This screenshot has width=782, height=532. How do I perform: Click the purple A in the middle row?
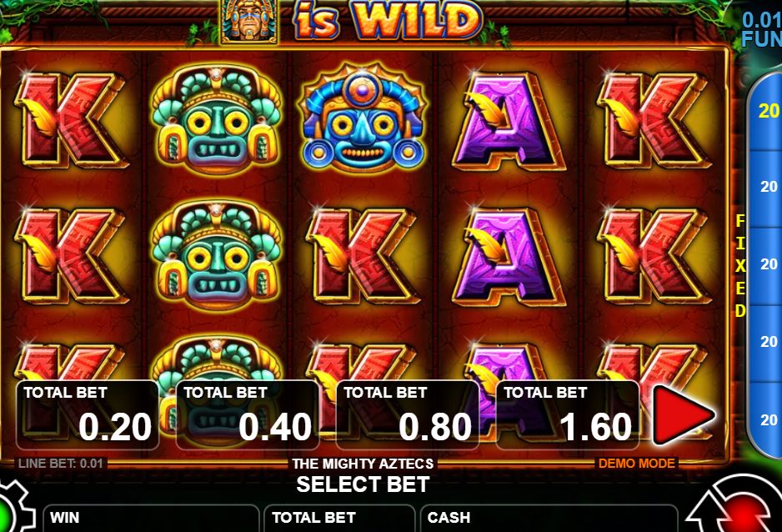click(508, 257)
